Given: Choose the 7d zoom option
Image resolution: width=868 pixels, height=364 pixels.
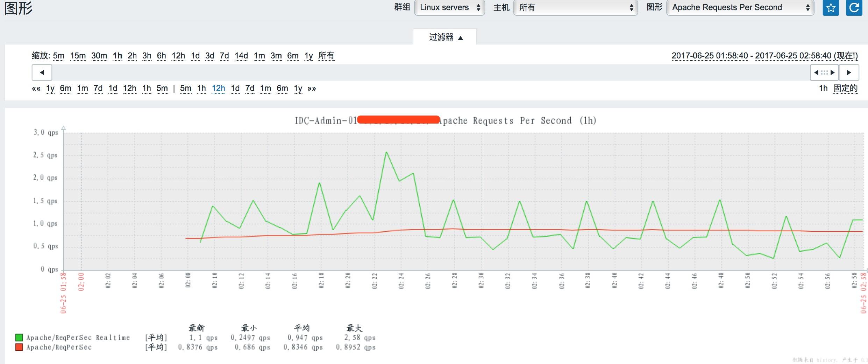Looking at the screenshot, I should click(x=224, y=56).
